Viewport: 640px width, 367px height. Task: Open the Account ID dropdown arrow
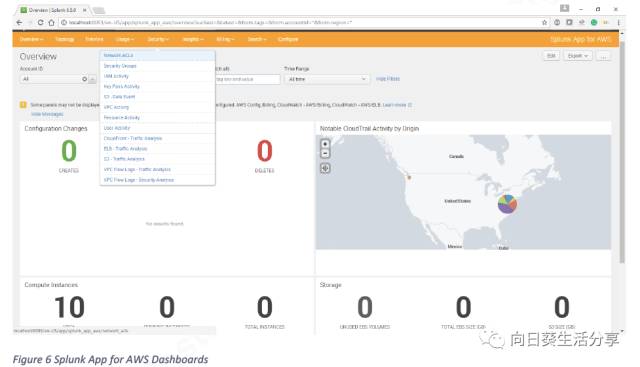[x=93, y=79]
